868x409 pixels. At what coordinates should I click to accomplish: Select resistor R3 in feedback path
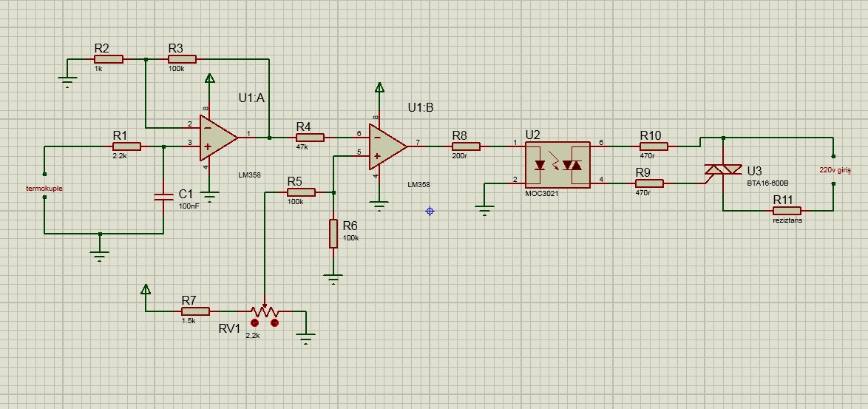[182, 59]
